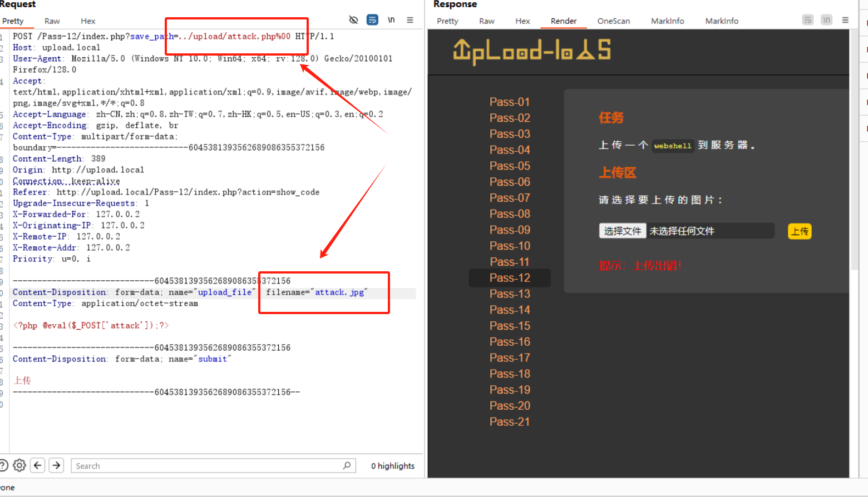The height and width of the screenshot is (497, 868).
Task: Open Pass-14 link in sidebar
Action: (510, 310)
